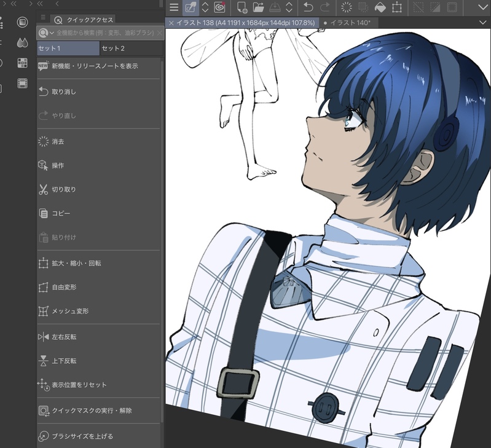Expand the command bar overflow chevron
This screenshot has height=448, width=491.
(483, 7)
